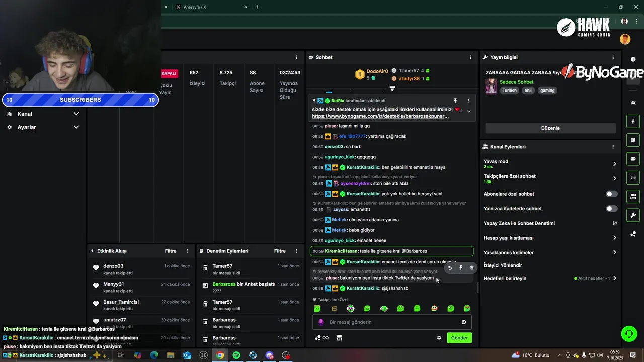
Task: Click the purple microphone icon in message box
Action: (321, 322)
